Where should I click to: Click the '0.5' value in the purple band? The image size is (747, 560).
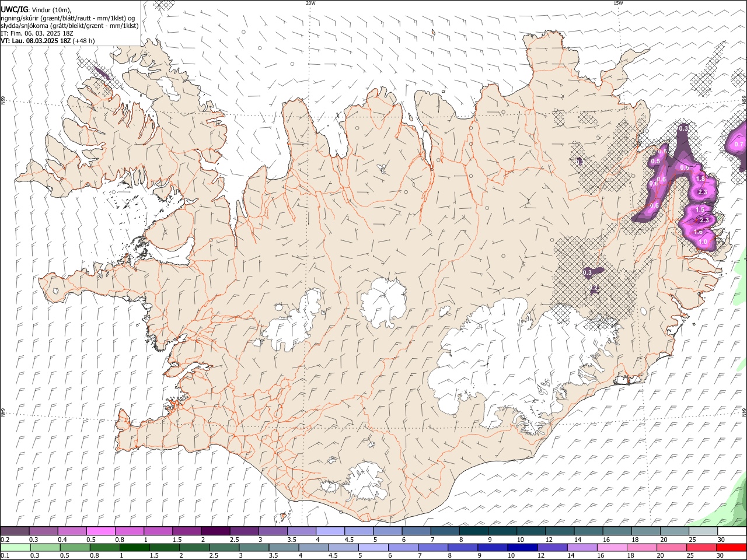click(x=655, y=162)
